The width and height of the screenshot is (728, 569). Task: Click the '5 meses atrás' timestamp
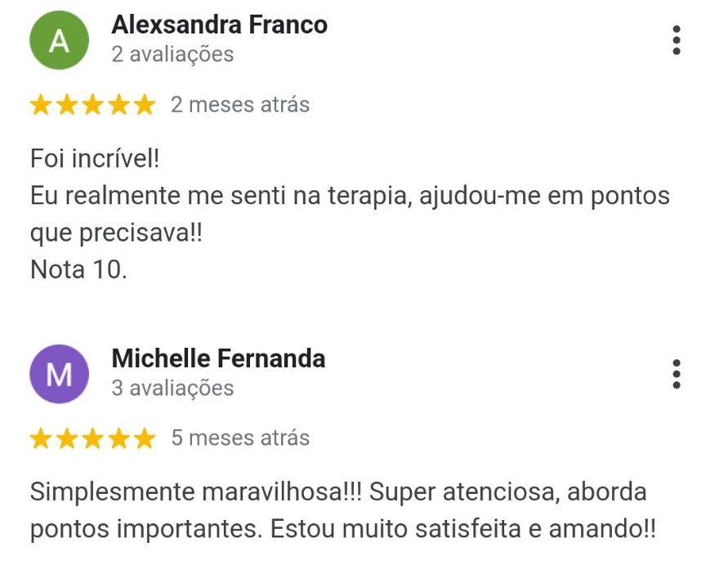coord(240,438)
